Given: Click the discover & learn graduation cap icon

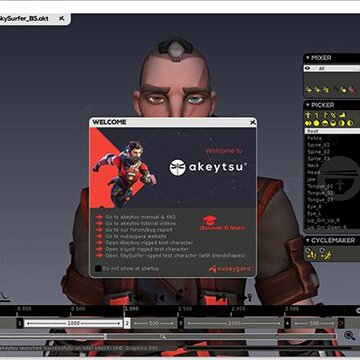Looking at the screenshot, I should pos(210,220).
